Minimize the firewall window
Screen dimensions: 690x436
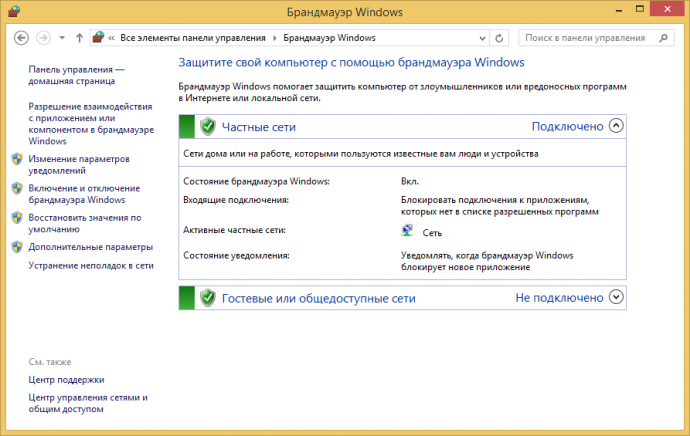pyautogui.click(x=619, y=9)
